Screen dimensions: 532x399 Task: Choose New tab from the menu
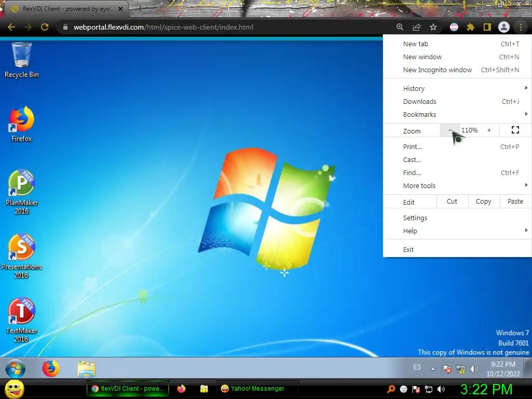(x=457, y=44)
